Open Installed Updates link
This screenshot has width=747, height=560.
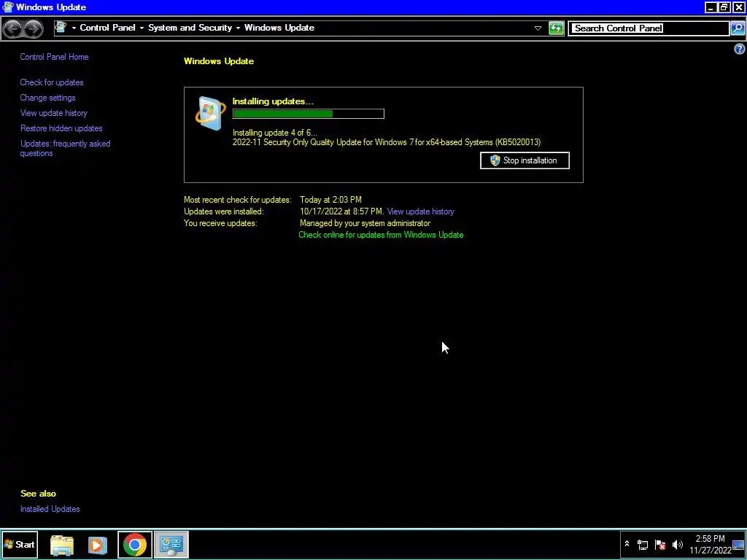pos(50,509)
